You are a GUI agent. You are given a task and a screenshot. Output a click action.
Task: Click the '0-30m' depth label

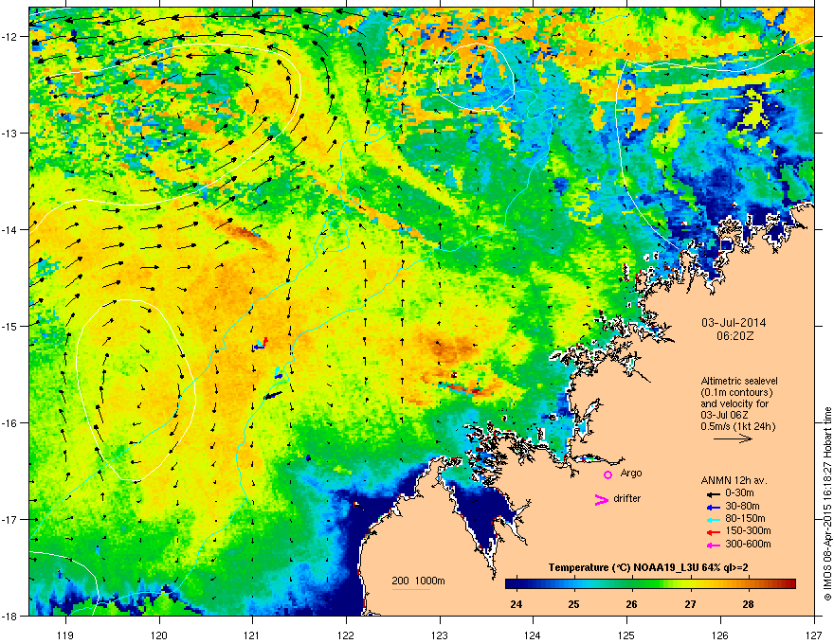tap(739, 493)
